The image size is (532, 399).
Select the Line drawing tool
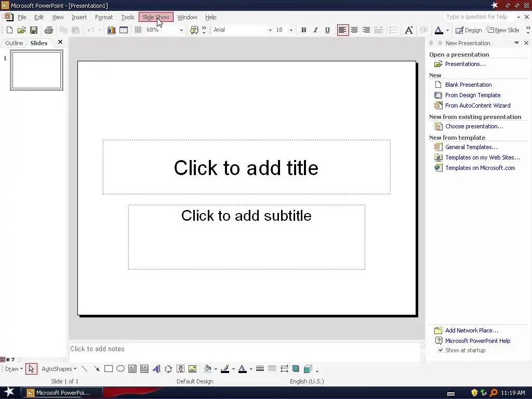click(x=85, y=369)
